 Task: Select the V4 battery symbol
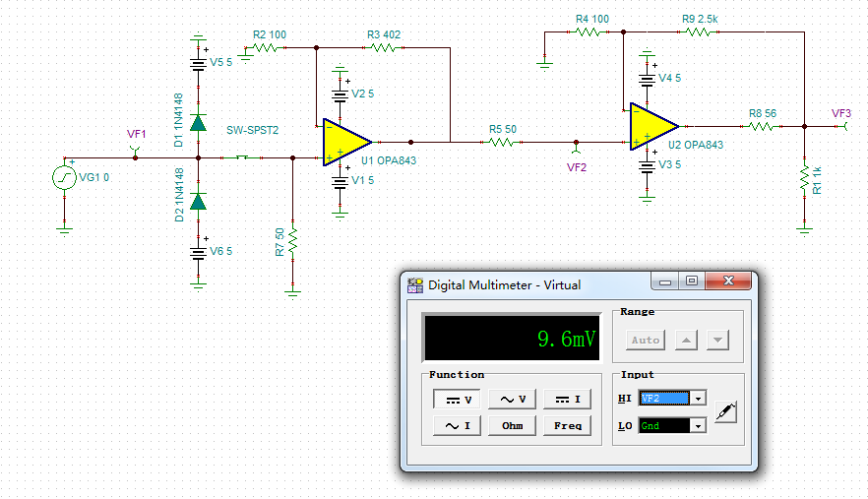coord(647,79)
